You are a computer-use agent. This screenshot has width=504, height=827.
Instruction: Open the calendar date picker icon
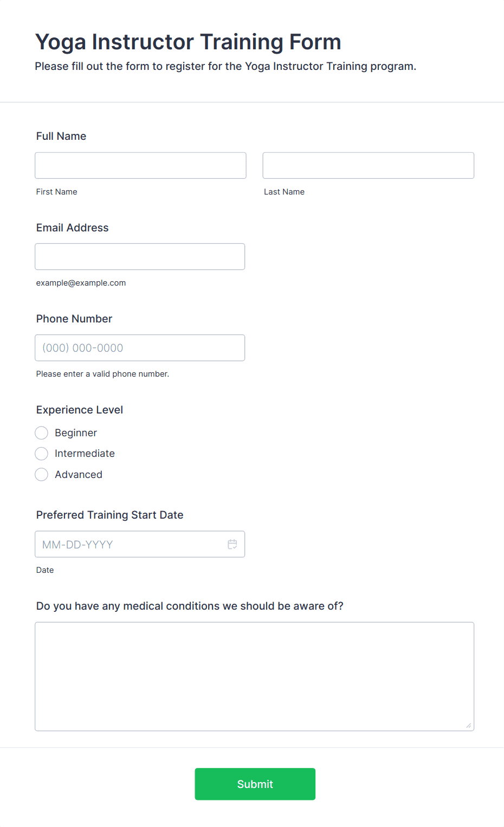point(232,544)
